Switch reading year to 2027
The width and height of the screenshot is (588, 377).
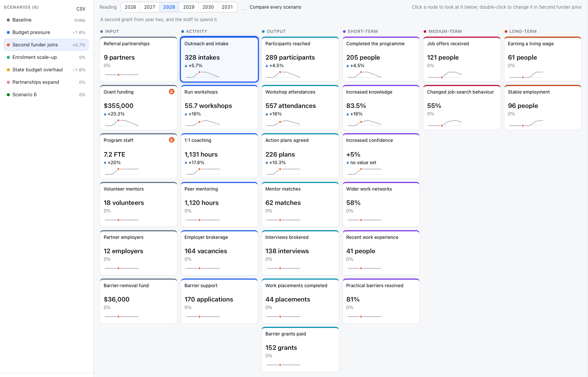150,7
